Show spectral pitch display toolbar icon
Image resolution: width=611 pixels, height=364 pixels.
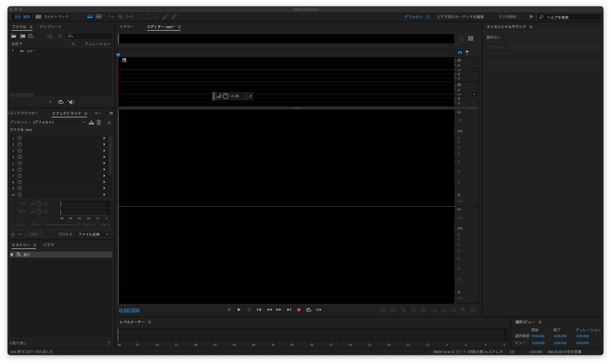(99, 16)
